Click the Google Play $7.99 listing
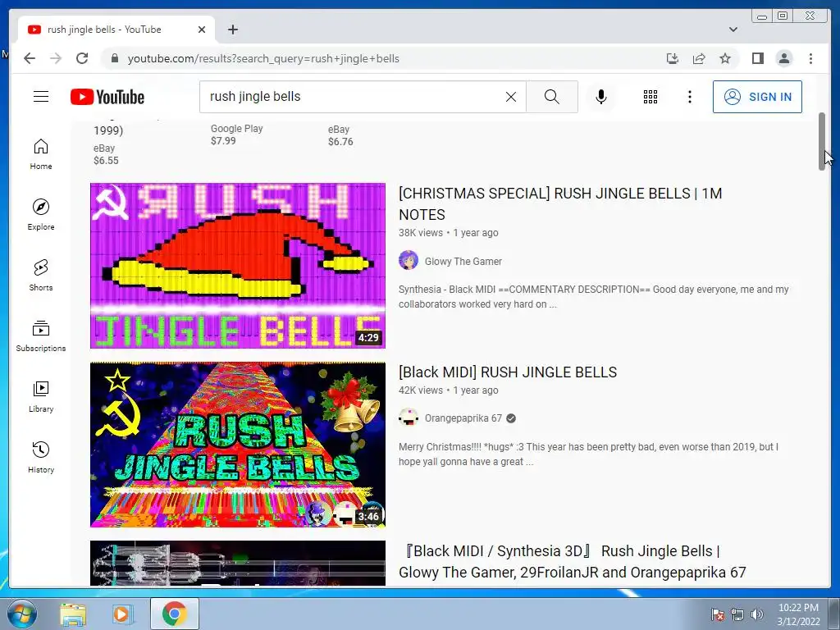 click(x=237, y=135)
